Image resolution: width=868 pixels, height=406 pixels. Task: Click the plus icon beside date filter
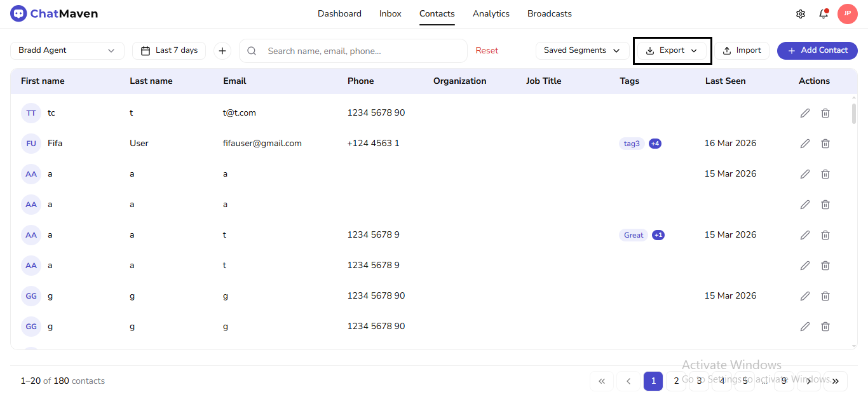(x=221, y=50)
